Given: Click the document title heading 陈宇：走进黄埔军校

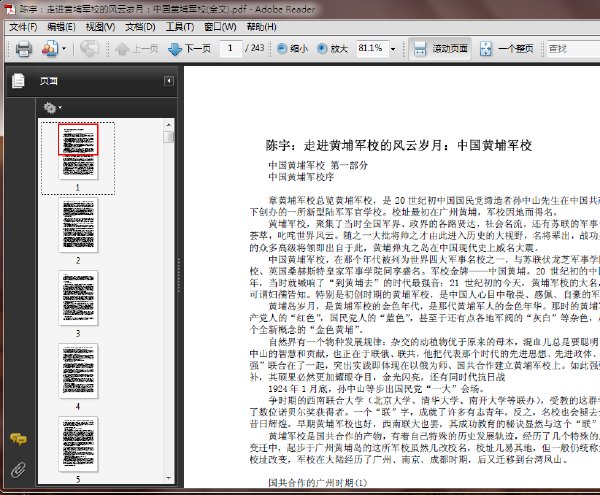Looking at the screenshot, I should 399,145.
